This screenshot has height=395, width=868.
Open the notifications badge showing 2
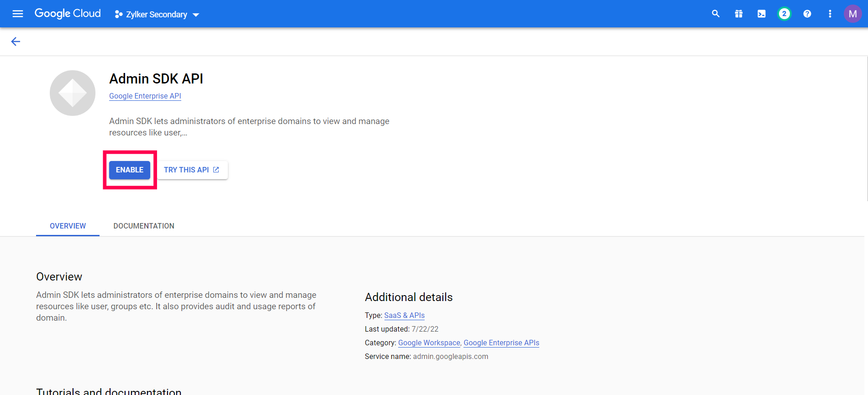click(784, 14)
